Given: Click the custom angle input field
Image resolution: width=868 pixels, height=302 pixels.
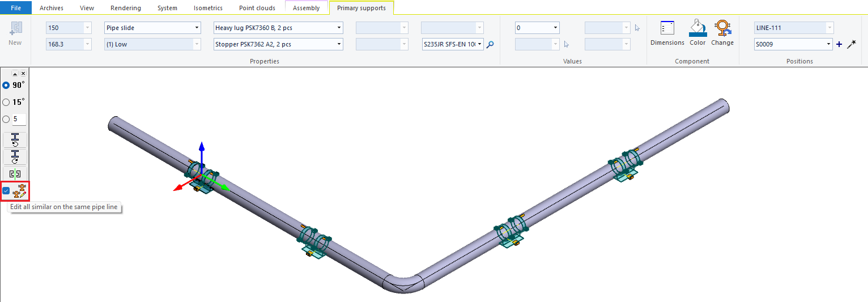Looking at the screenshot, I should pyautogui.click(x=19, y=120).
